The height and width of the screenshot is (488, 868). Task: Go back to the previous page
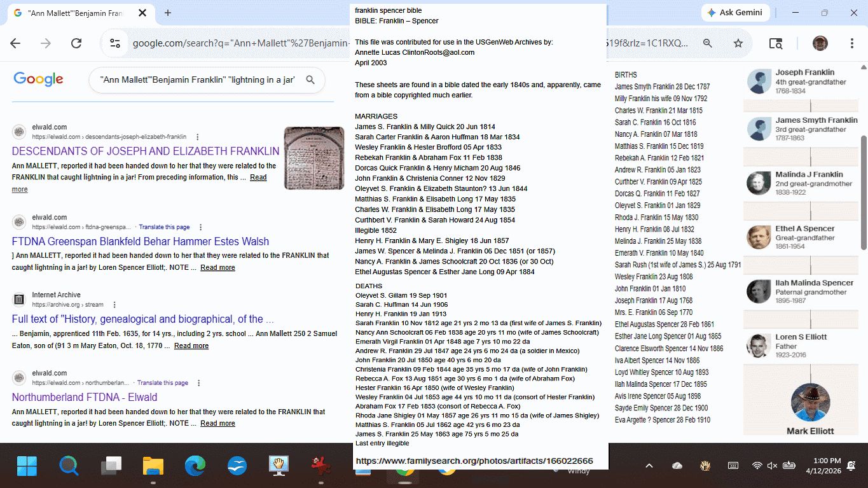coord(15,43)
